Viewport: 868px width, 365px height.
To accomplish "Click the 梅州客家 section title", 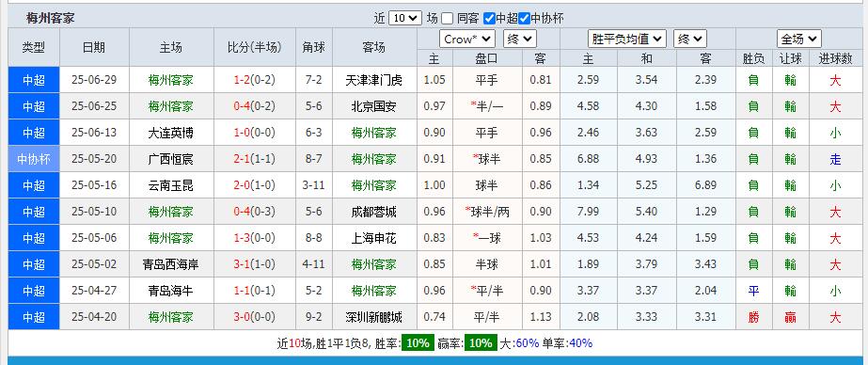I will pos(51,18).
